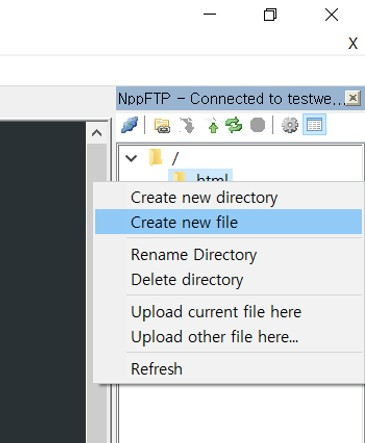Choose Upload other file here...
The image size is (365, 443).
click(x=228, y=337)
